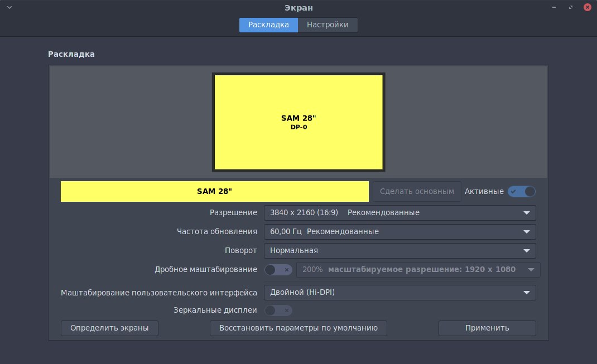Screen dimensions: 597x364
Task: Open the Частота обновления dropdown
Action: pyautogui.click(x=400, y=232)
